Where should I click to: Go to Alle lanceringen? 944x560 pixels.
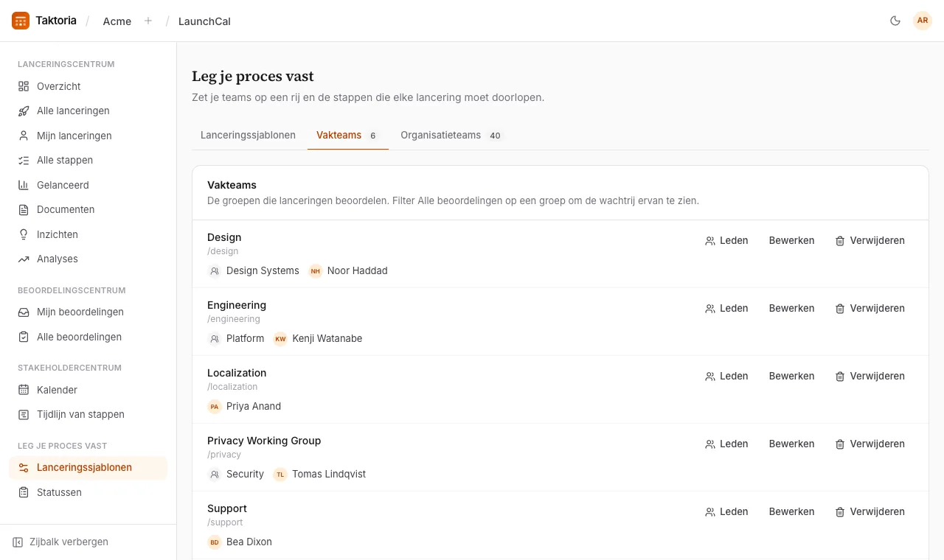[88, 111]
